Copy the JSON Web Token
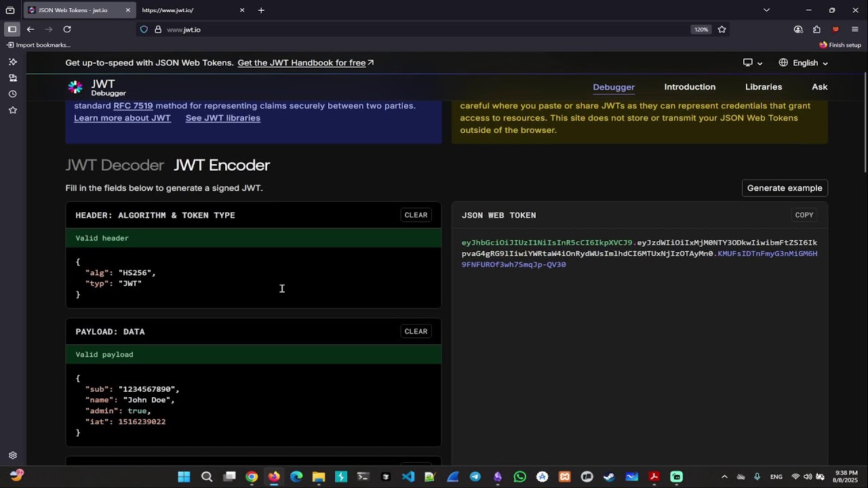This screenshot has height=488, width=868. (804, 215)
